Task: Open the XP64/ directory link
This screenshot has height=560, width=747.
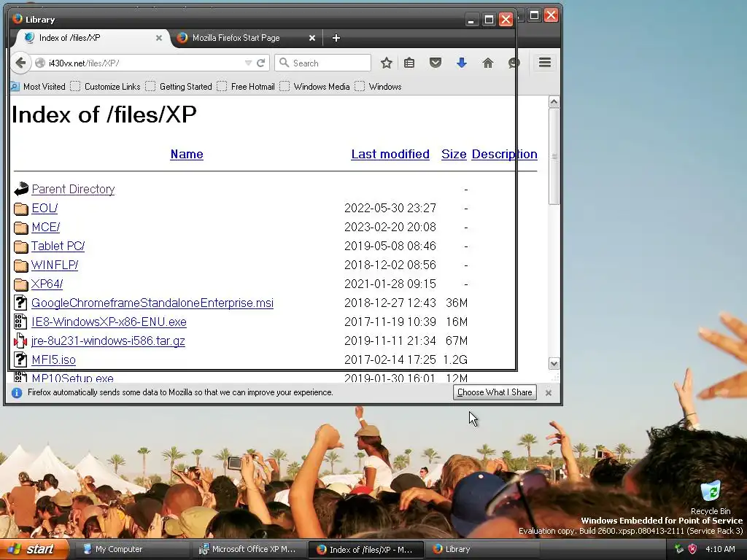Action: 47,284
